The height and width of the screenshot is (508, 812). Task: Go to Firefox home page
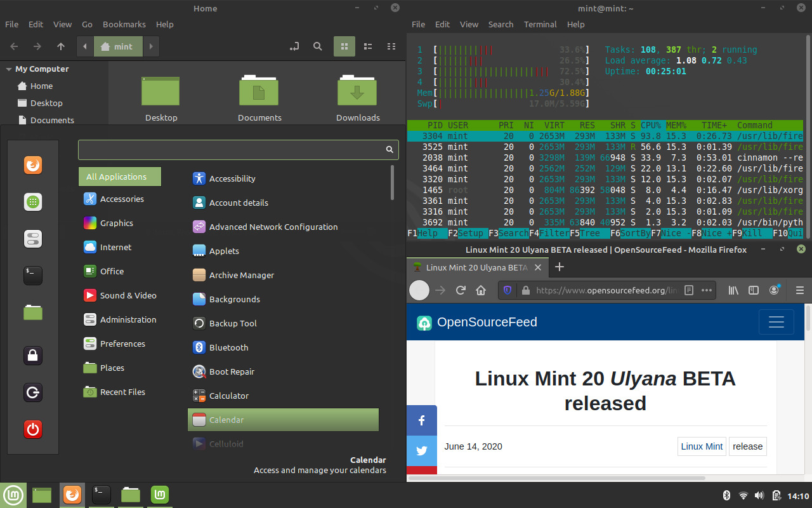pyautogui.click(x=481, y=290)
